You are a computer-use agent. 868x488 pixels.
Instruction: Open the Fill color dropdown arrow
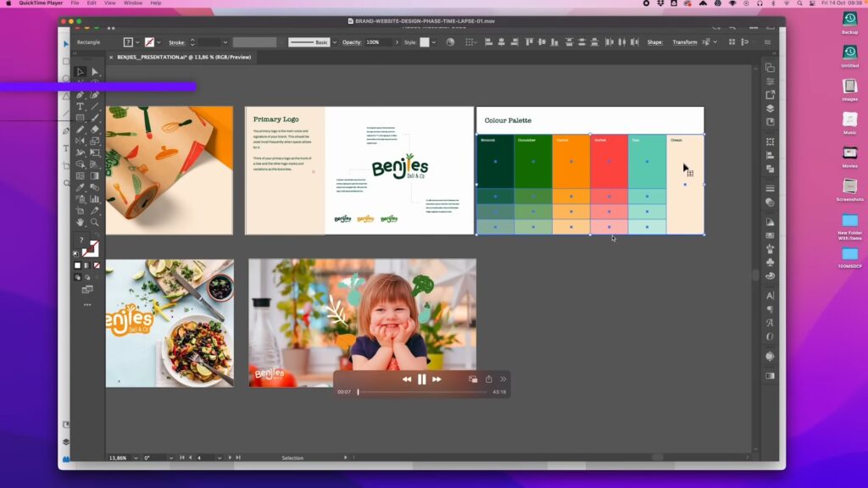137,42
